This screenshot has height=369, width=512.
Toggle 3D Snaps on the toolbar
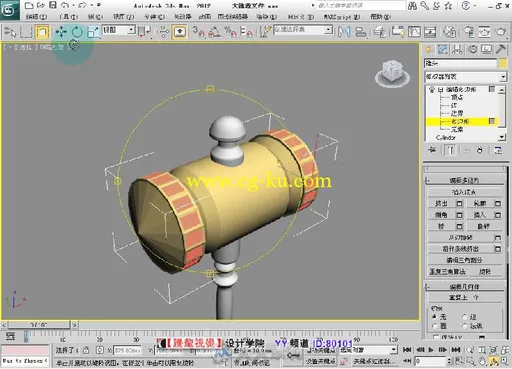tap(199, 32)
